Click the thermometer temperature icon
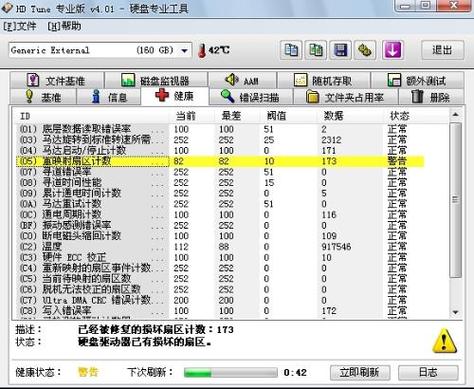 pos(202,51)
